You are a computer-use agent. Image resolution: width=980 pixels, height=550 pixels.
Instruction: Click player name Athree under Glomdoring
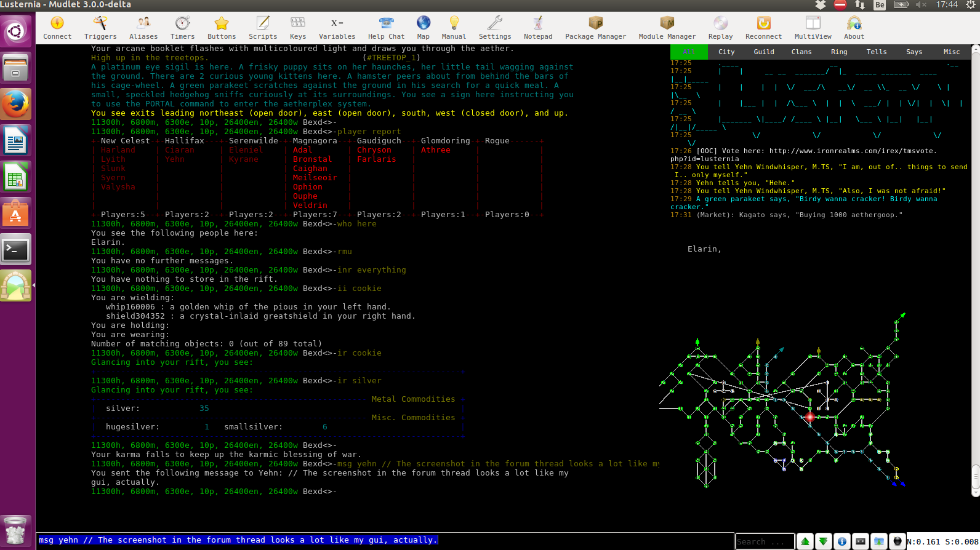click(x=436, y=150)
